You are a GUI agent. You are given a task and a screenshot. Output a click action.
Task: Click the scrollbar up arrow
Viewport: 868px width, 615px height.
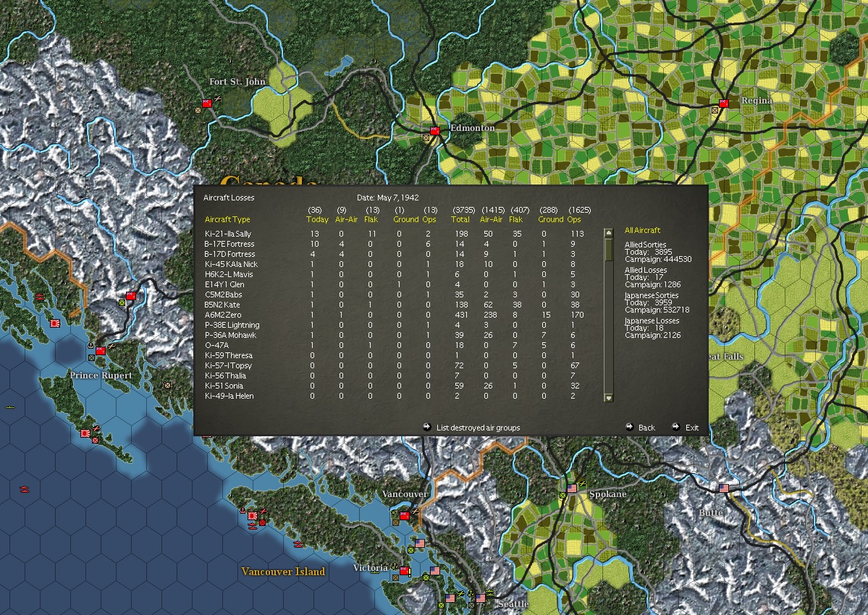point(607,233)
